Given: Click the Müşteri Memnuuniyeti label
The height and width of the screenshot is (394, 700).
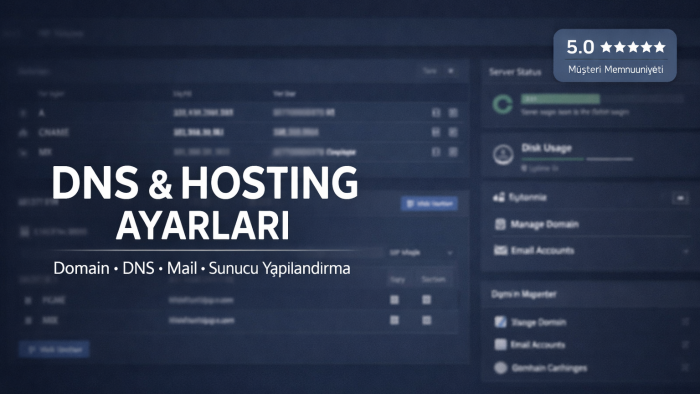Looking at the screenshot, I should 615,70.
